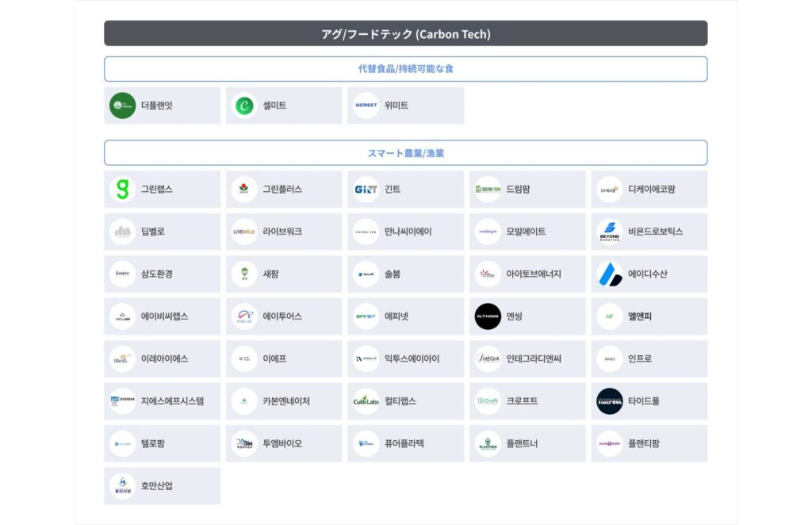Select the アグ/フードテック (Carbon Tech) header
This screenshot has width=812, height=525.
(405, 33)
